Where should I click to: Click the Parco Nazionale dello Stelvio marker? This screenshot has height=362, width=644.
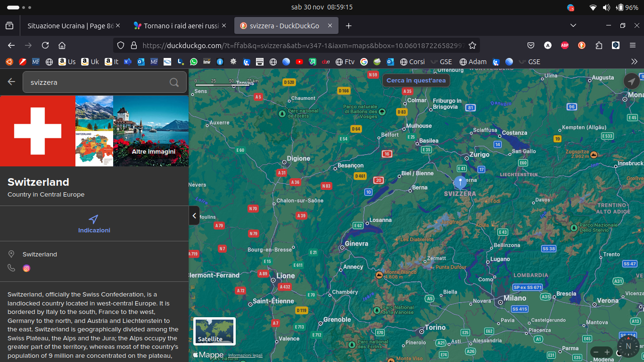click(x=574, y=228)
